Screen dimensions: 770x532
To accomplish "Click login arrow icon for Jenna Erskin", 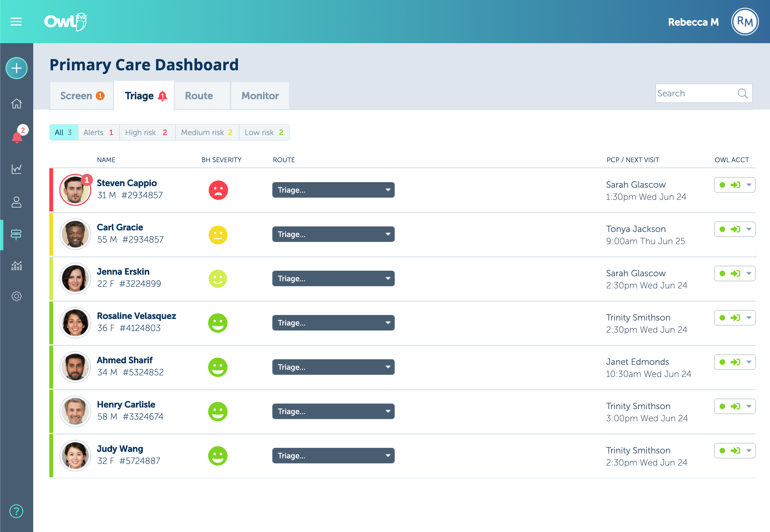I will point(735,274).
